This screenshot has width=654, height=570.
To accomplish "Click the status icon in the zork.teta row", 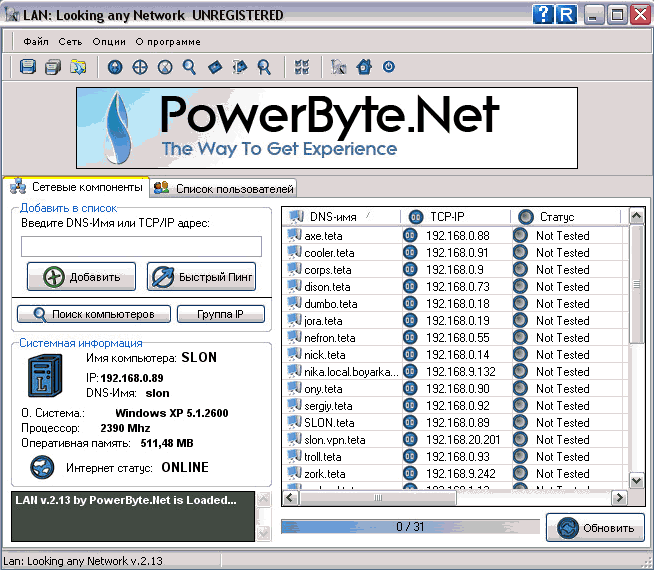I will coord(520,473).
